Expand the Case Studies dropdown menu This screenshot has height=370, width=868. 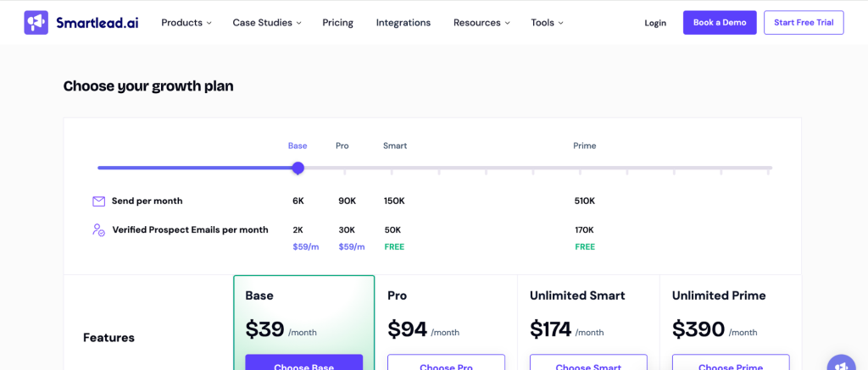(267, 23)
